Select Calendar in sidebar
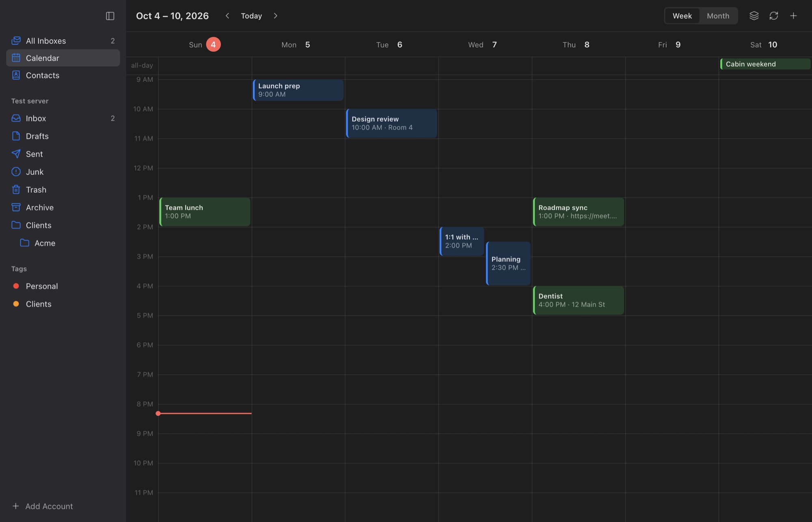This screenshot has height=522, width=812. click(x=63, y=58)
